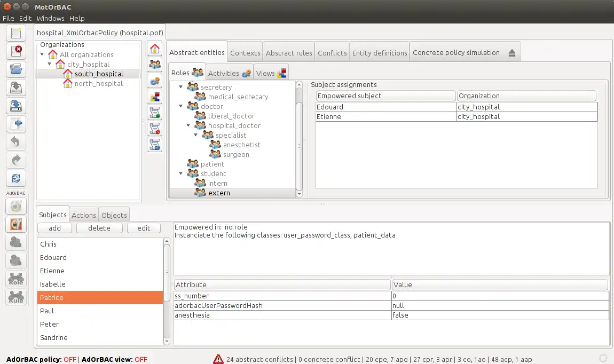Click the AdOrBAC Role icon

(16, 279)
